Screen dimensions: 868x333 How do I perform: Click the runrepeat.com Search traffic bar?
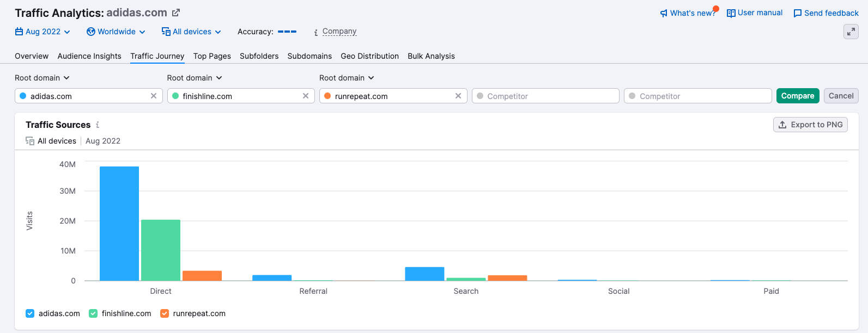tap(507, 278)
